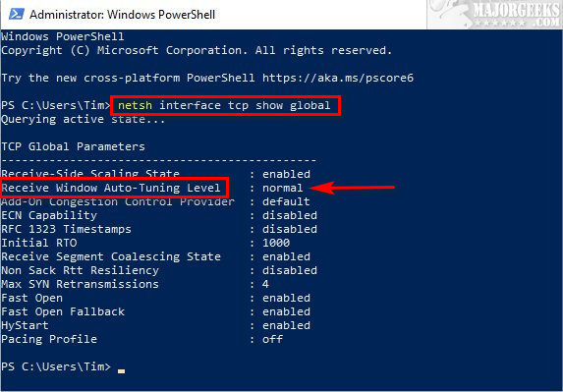Click the Max SYN Retransmissions value 4

tap(265, 284)
